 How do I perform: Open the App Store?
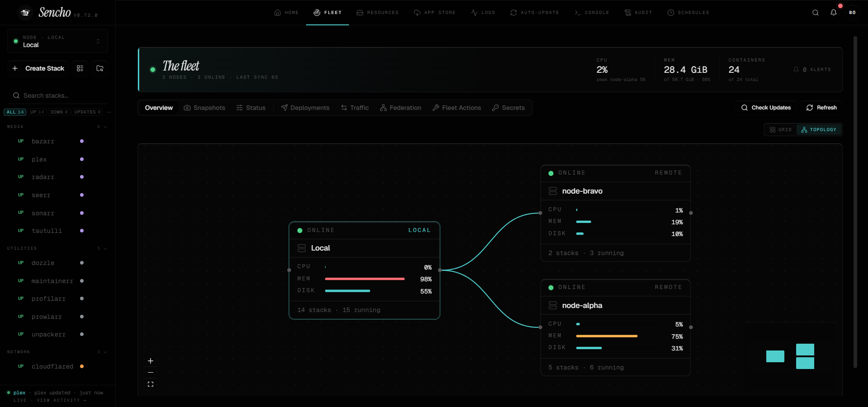pyautogui.click(x=434, y=13)
